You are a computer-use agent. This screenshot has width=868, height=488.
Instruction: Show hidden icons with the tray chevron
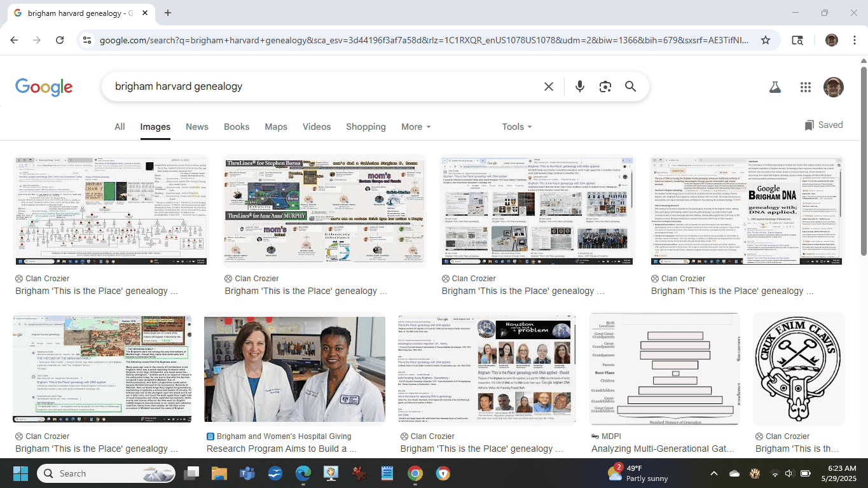(x=713, y=473)
